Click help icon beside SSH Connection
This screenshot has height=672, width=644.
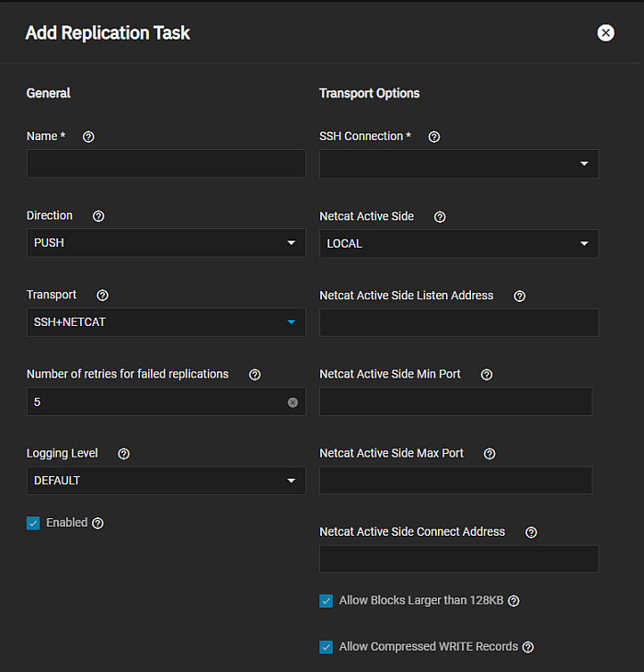tap(434, 136)
